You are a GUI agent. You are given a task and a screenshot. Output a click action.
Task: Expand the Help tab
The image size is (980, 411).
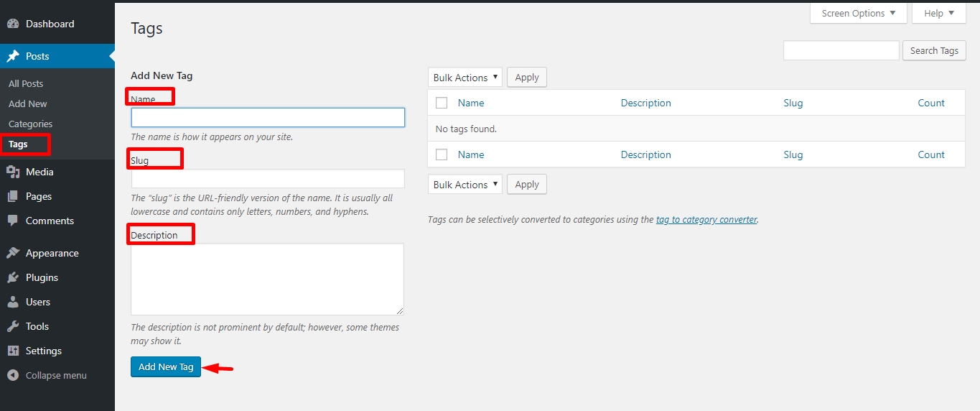click(x=938, y=14)
